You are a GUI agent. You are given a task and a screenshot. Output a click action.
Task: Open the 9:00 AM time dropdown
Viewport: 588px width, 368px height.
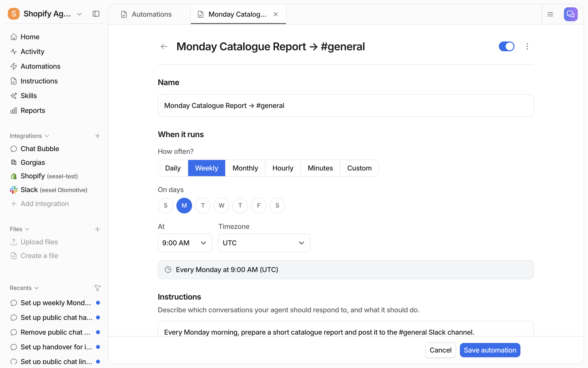[185, 243]
